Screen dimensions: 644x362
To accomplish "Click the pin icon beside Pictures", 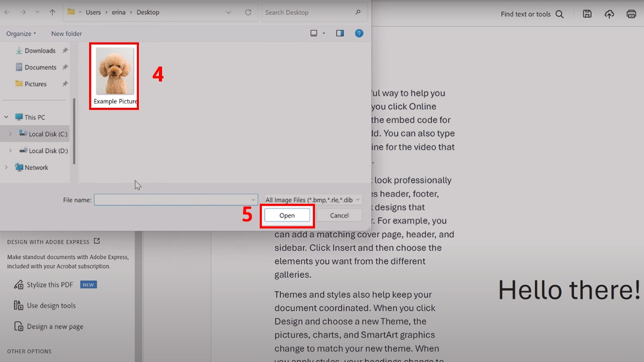I will (65, 84).
